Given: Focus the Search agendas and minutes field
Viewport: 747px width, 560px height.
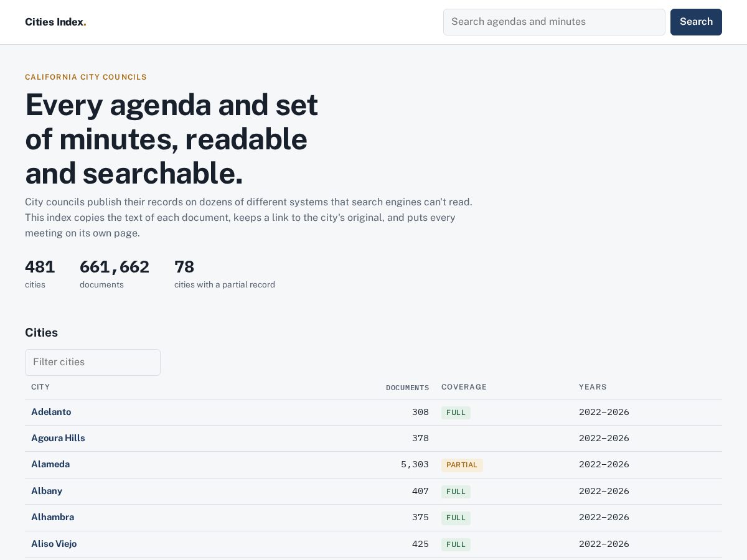Looking at the screenshot, I should tap(554, 22).
